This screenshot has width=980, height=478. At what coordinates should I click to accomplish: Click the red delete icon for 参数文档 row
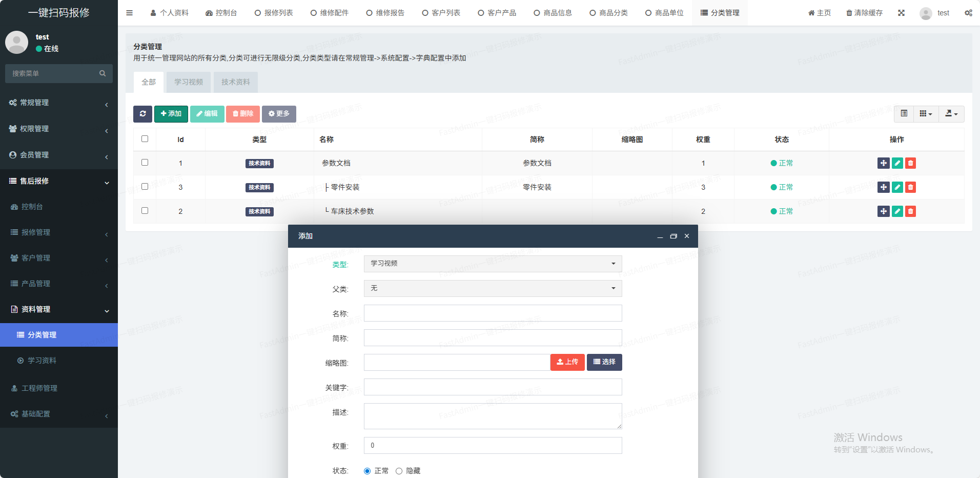910,163
